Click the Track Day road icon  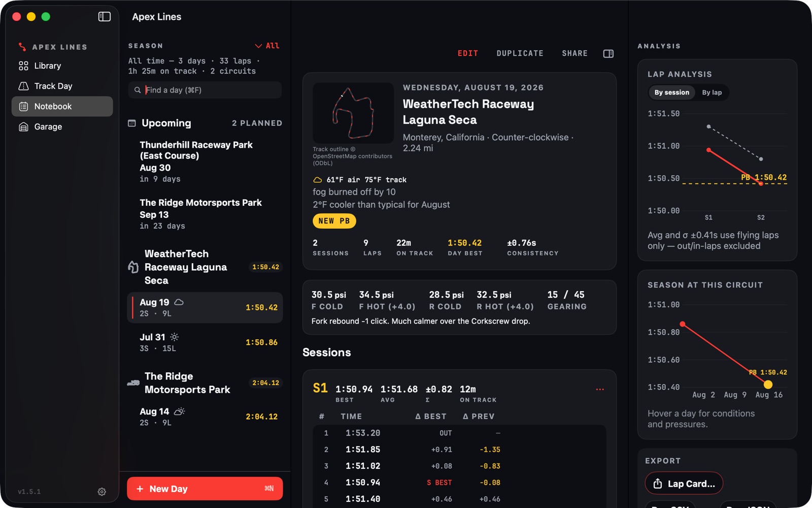23,86
